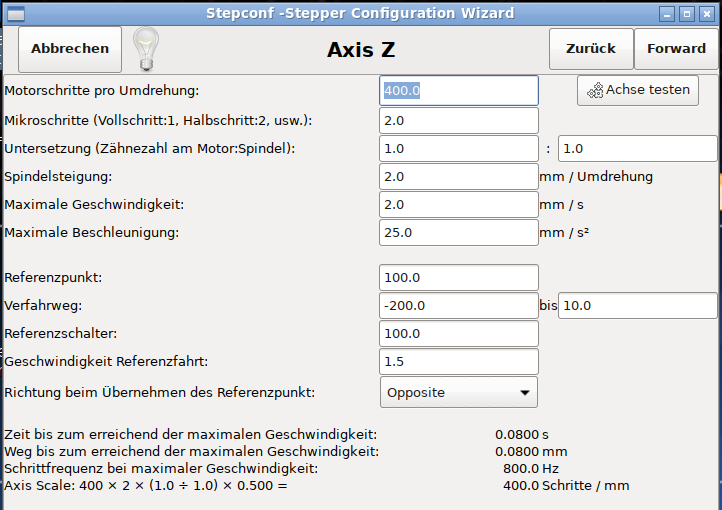Edit the Spindelsteigung value field
This screenshot has height=510, width=722.
click(x=459, y=176)
